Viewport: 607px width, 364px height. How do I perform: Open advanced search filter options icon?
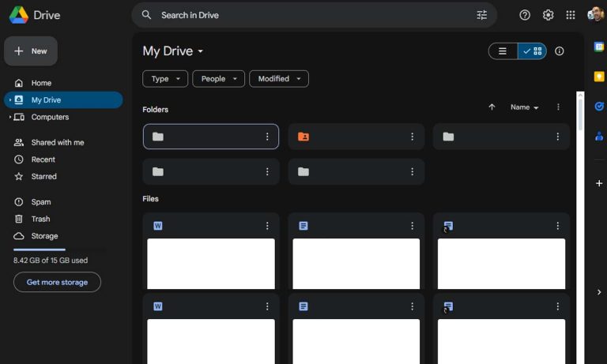tap(481, 15)
